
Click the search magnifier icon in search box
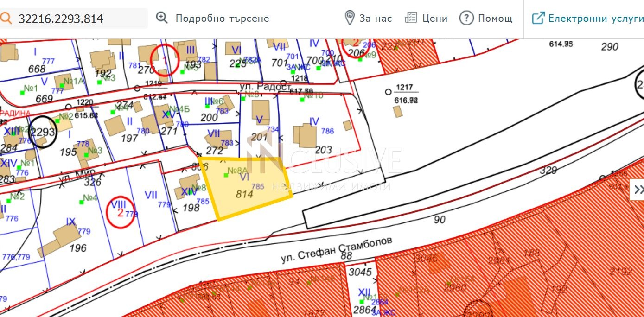(x=6, y=18)
